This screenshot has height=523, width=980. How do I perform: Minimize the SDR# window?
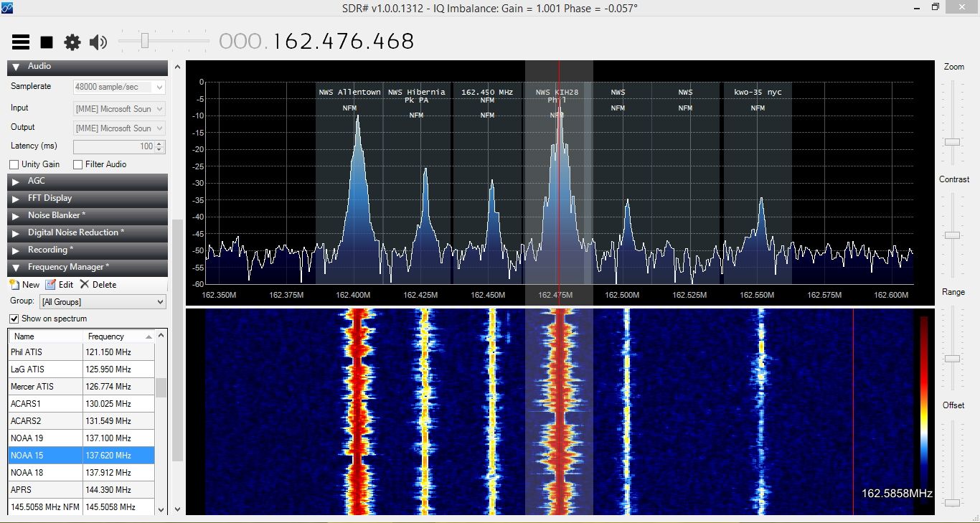pyautogui.click(x=916, y=7)
